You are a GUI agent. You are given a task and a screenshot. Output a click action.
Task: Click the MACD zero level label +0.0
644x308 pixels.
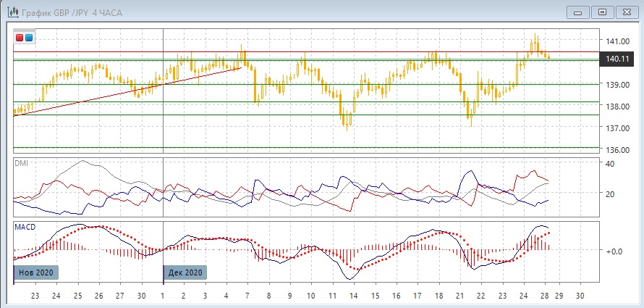616,251
